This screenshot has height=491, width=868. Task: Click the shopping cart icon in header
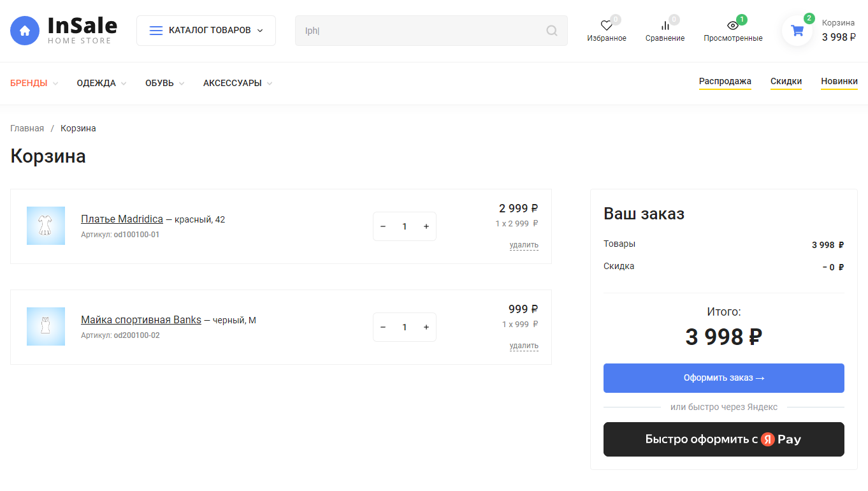(x=797, y=31)
